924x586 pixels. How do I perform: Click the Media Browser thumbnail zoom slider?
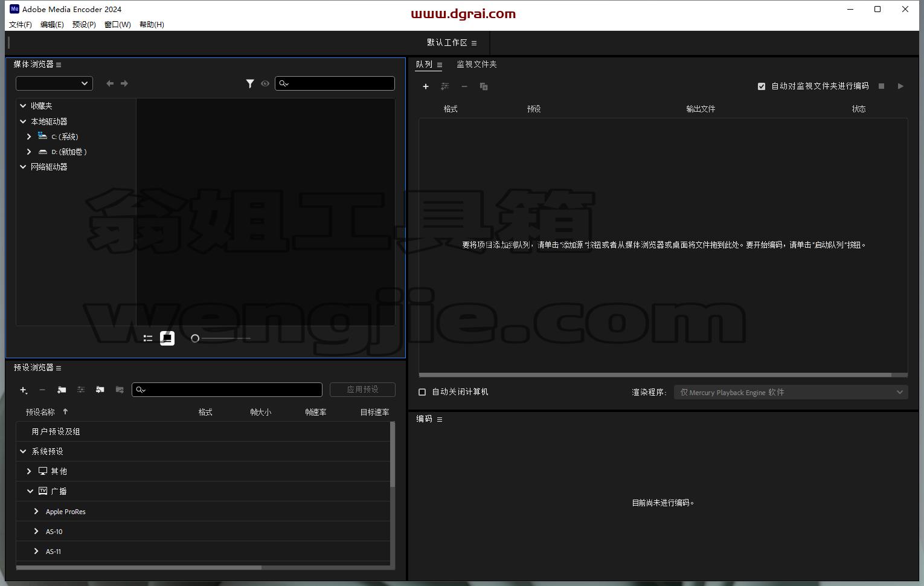221,338
